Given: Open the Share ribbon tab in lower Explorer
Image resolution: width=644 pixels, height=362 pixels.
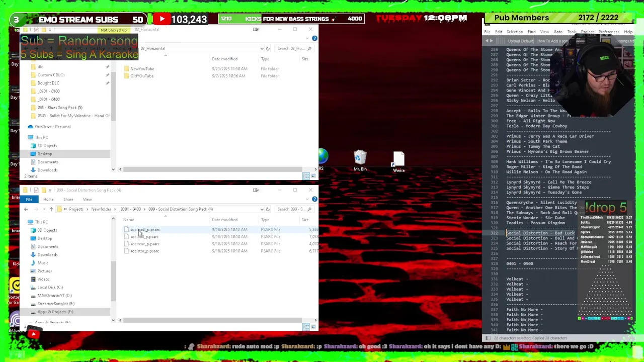Looking at the screenshot, I should (x=68, y=199).
